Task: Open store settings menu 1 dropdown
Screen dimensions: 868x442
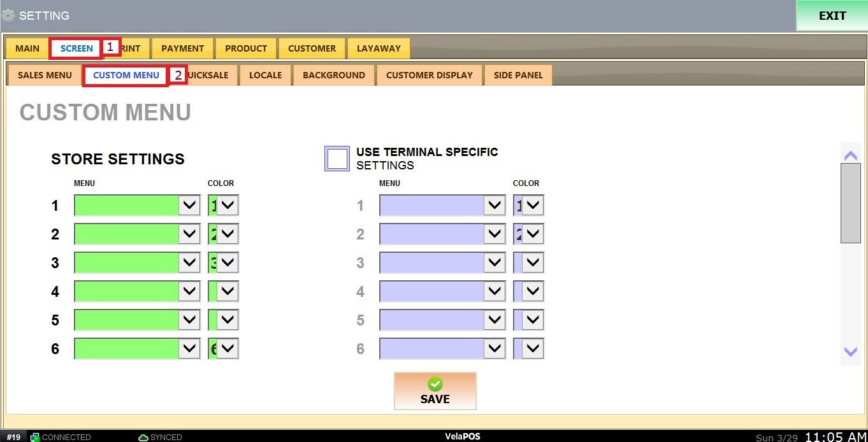Action: coord(189,206)
